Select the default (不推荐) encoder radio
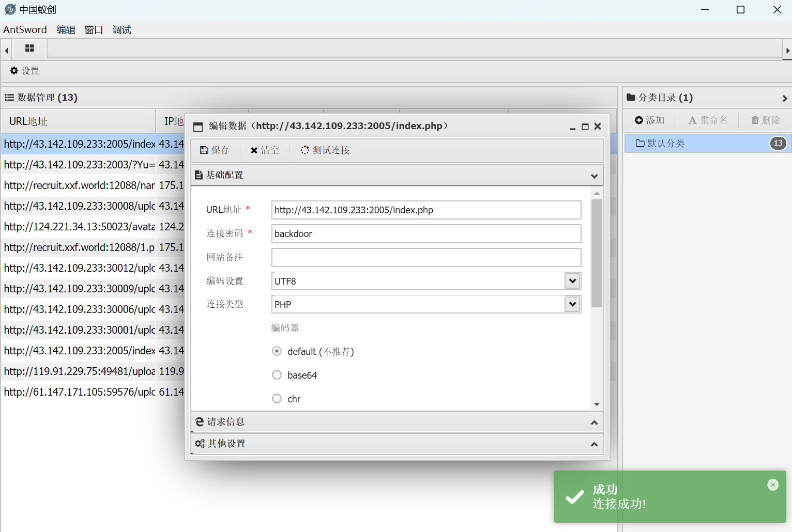Viewport: 792px width, 532px height. 277,351
